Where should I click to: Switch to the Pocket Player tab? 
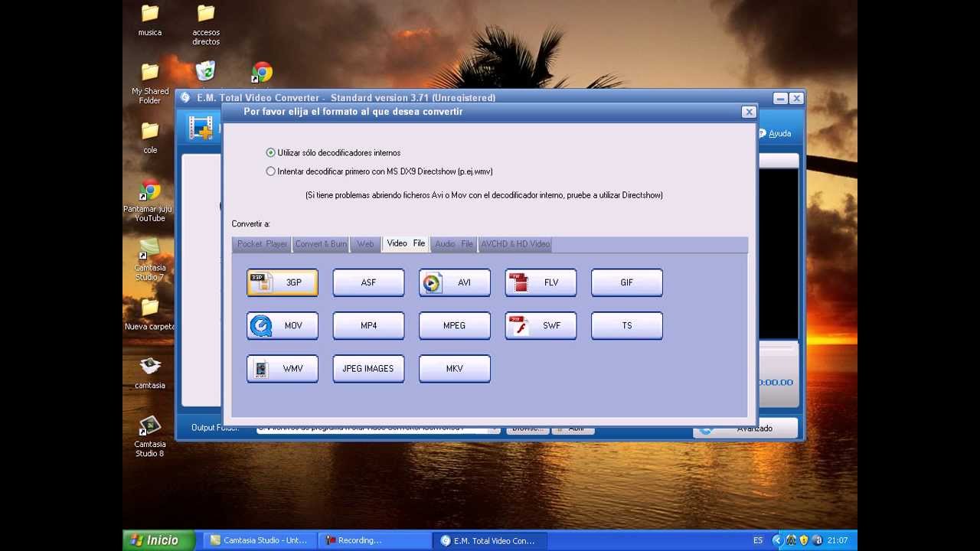(x=262, y=244)
